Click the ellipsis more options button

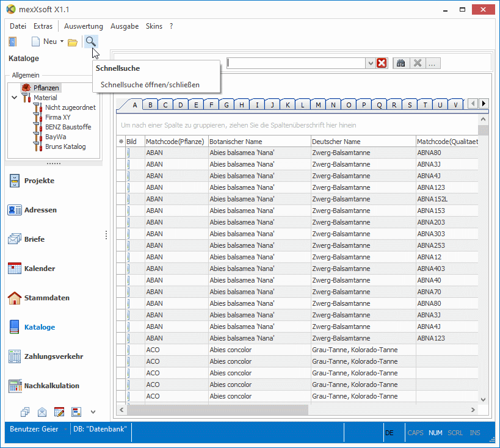coord(432,63)
